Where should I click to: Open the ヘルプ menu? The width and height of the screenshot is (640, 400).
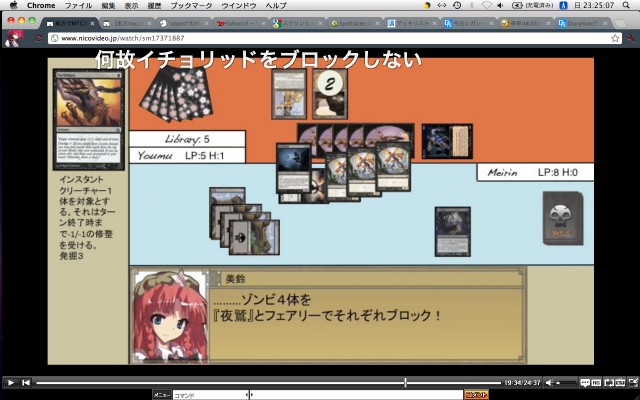tap(276, 5)
